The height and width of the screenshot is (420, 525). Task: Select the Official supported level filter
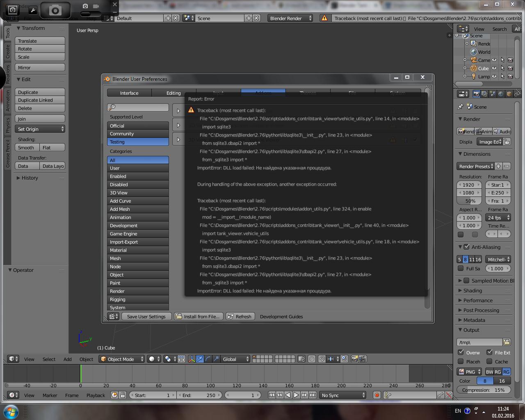tap(138, 126)
